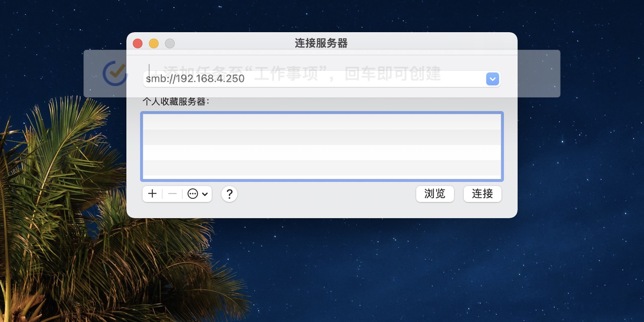Open the circled ellipsis action menu

click(193, 194)
